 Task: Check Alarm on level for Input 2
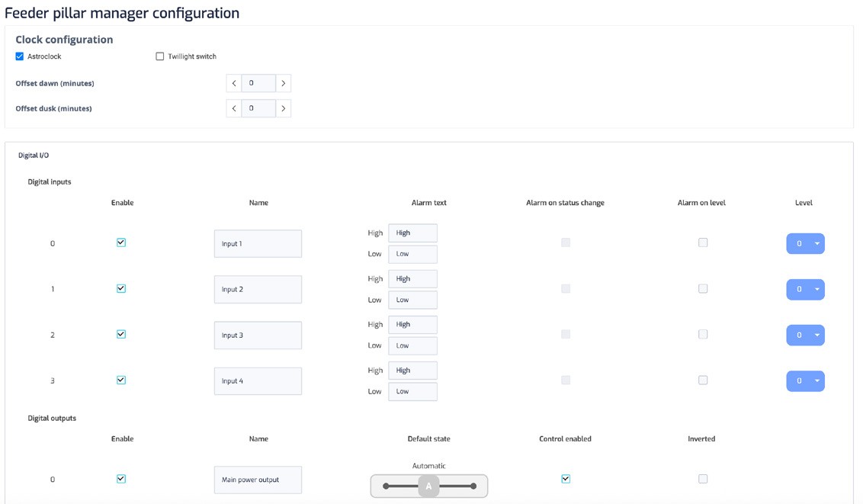(703, 288)
